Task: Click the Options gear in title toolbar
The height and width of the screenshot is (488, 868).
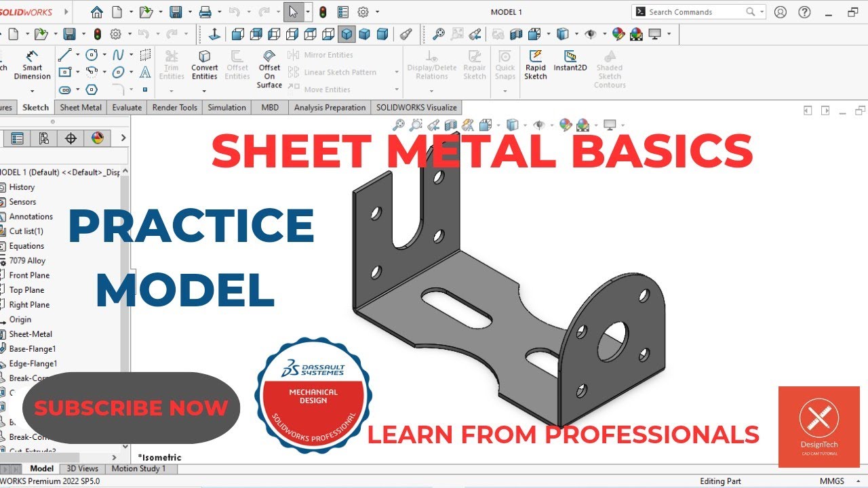Action: 363,12
